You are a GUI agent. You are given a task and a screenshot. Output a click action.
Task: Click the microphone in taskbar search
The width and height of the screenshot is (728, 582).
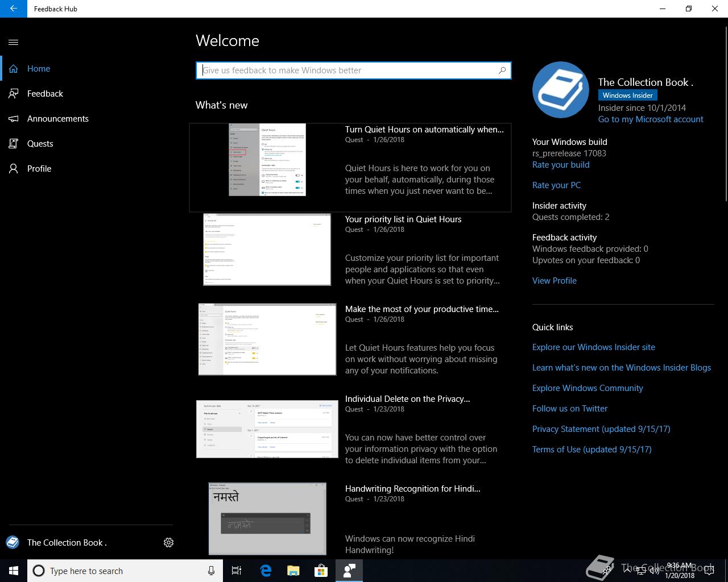211,571
